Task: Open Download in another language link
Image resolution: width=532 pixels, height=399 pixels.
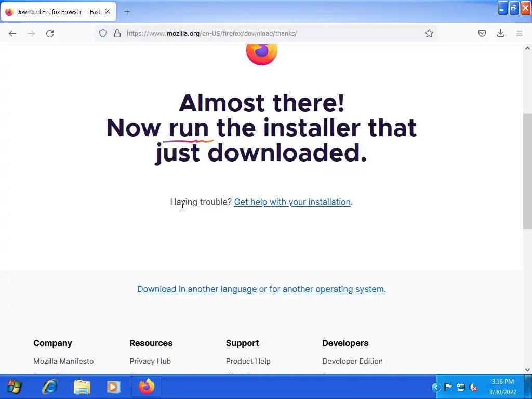Action: [261, 289]
